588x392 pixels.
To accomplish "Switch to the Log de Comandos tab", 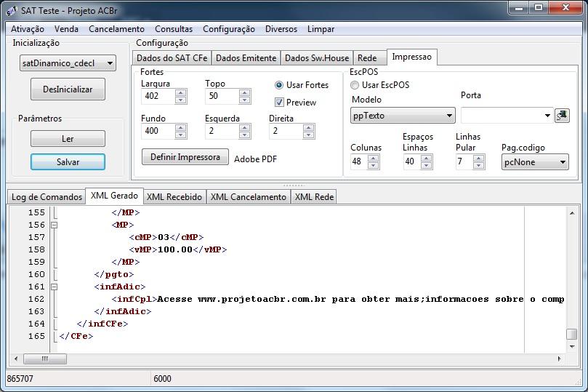I will point(47,197).
